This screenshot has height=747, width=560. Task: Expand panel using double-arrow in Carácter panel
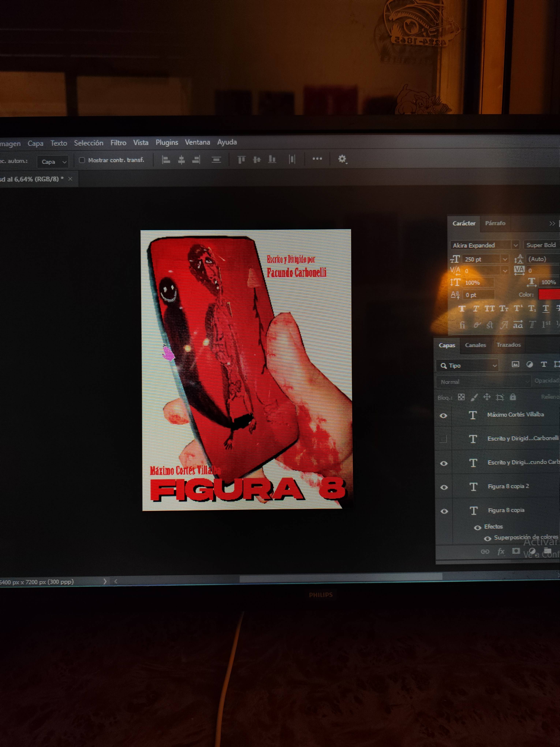point(552,224)
